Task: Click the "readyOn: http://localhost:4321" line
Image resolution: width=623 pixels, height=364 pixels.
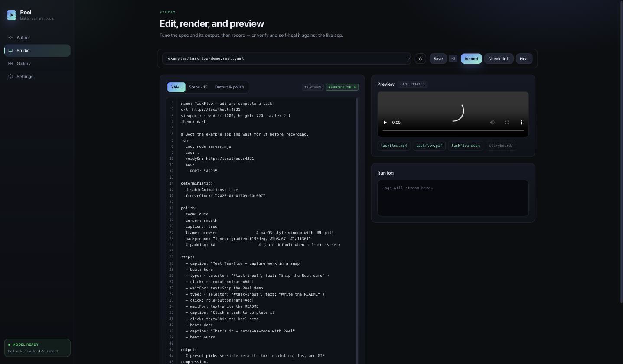Action: click(220, 159)
